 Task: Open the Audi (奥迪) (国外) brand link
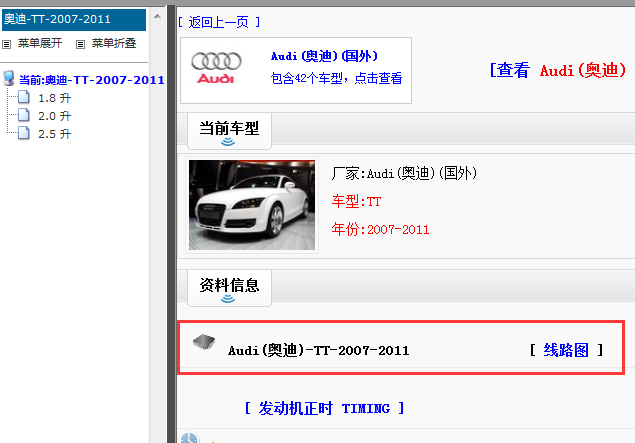pyautogui.click(x=324, y=56)
